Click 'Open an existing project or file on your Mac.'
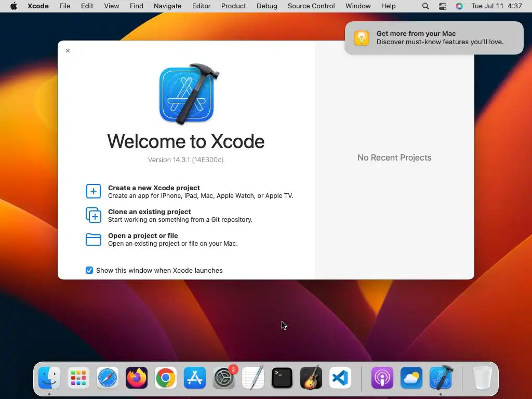This screenshot has width=532, height=399. point(173,244)
